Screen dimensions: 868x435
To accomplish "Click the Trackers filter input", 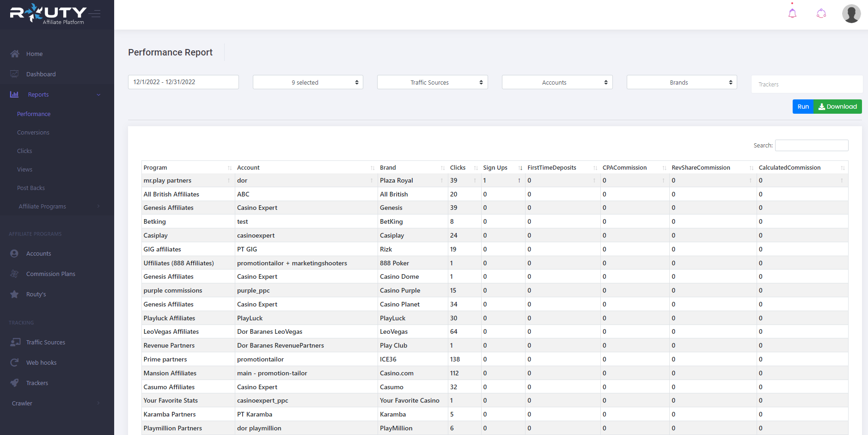I will (807, 84).
